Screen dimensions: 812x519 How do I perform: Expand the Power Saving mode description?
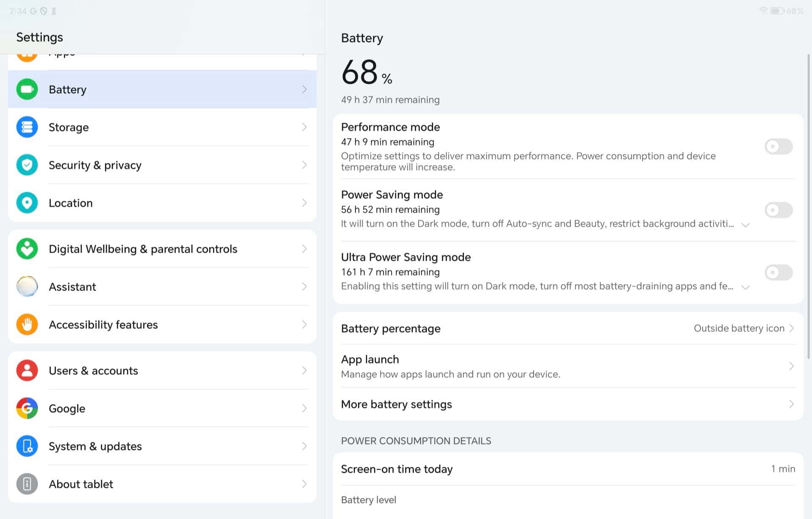(746, 225)
